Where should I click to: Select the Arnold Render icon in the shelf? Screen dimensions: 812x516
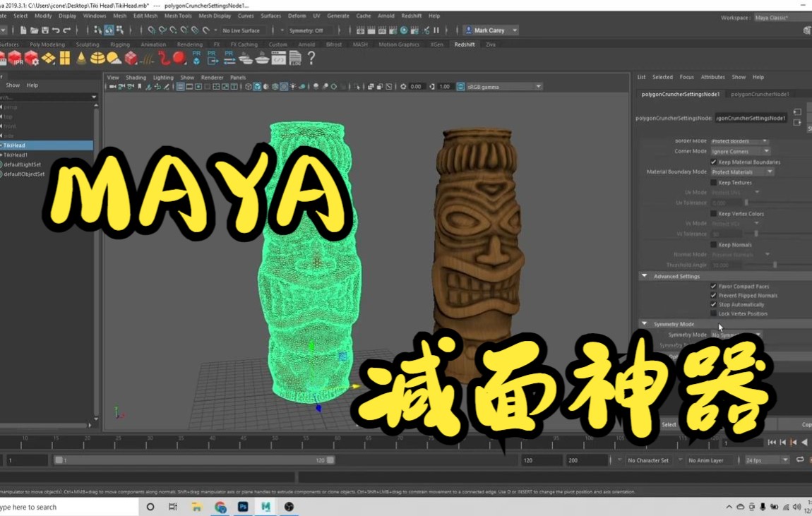point(4,59)
